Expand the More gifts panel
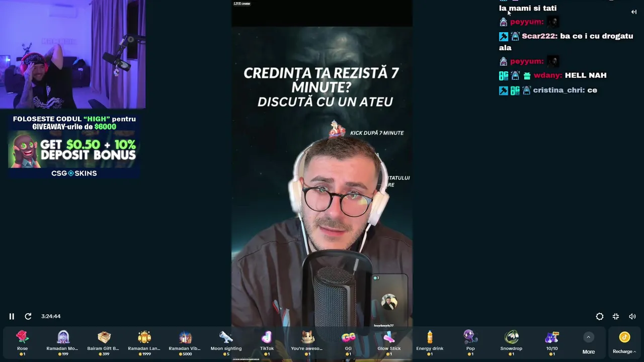This screenshot has height=362, width=644. (x=588, y=343)
